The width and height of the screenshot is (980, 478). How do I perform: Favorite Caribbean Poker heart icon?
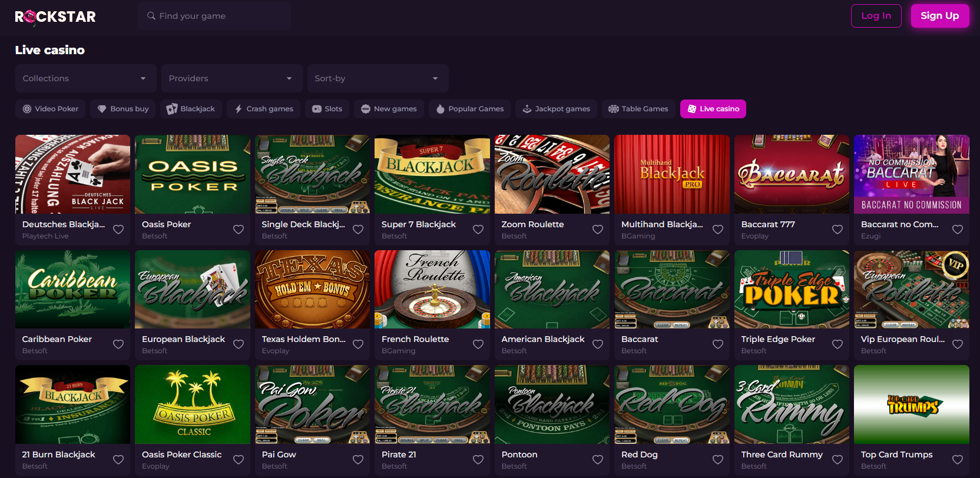(x=118, y=344)
